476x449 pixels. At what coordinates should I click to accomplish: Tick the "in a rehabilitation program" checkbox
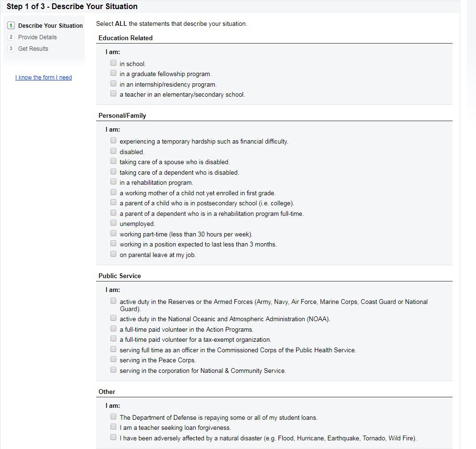[x=113, y=182]
